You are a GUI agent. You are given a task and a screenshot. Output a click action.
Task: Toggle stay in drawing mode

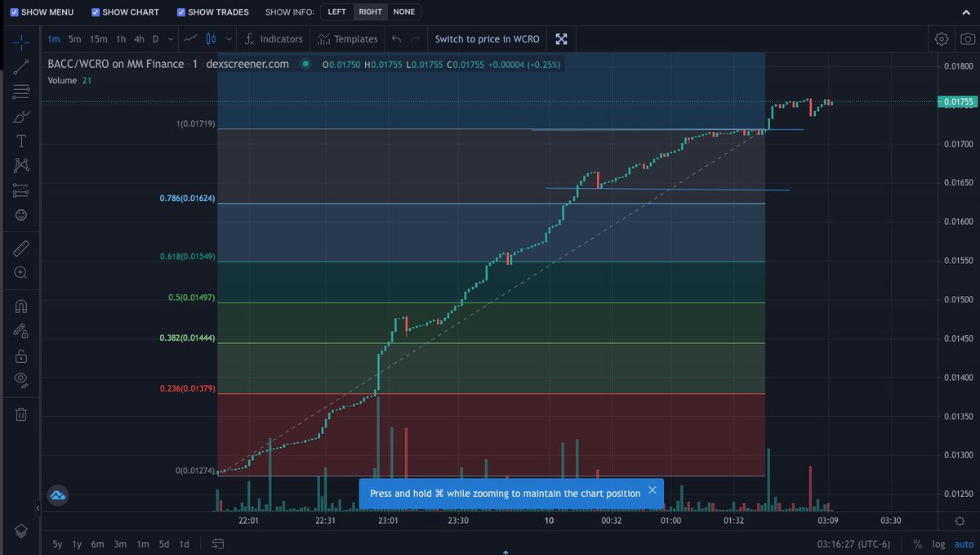[21, 331]
